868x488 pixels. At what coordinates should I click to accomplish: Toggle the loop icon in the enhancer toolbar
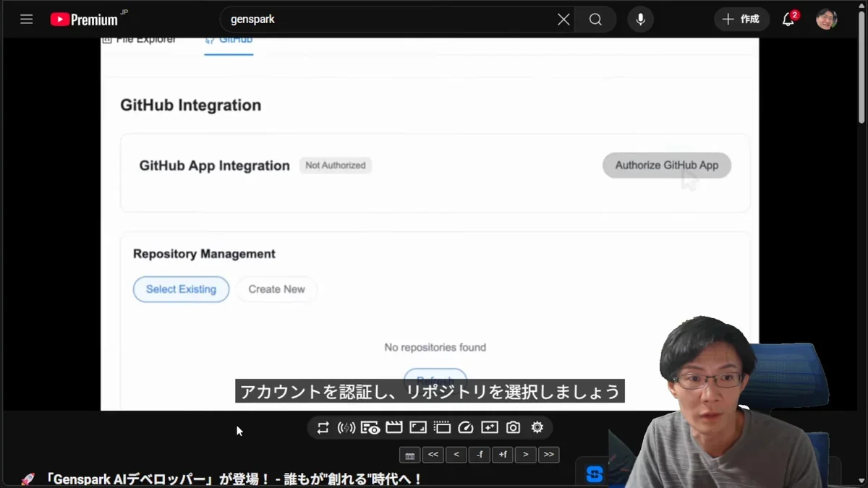pos(323,428)
